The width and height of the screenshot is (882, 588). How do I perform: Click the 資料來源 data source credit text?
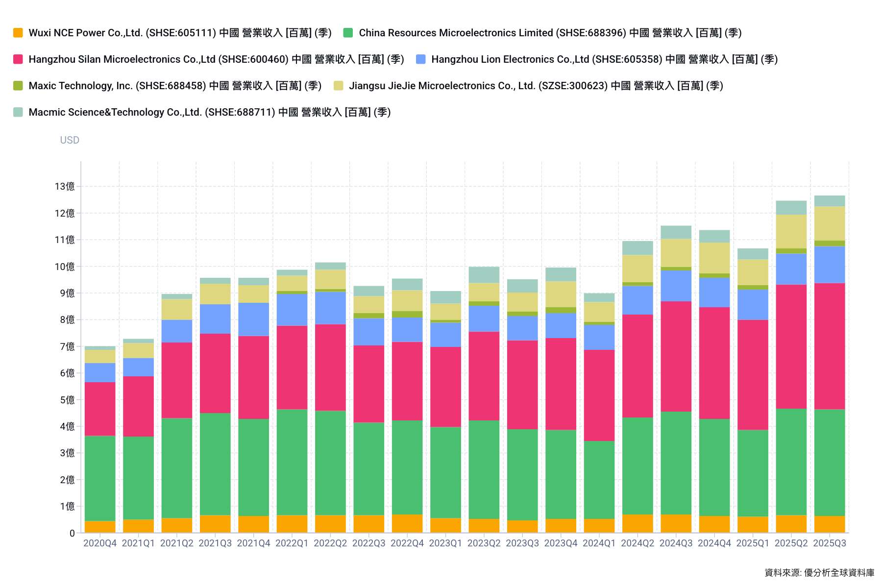(819, 572)
